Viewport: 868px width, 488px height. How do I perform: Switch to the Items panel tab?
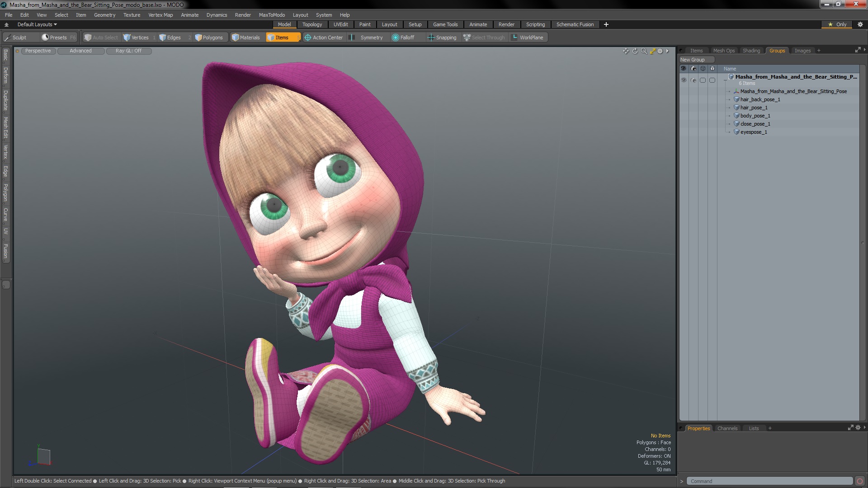[x=696, y=51]
